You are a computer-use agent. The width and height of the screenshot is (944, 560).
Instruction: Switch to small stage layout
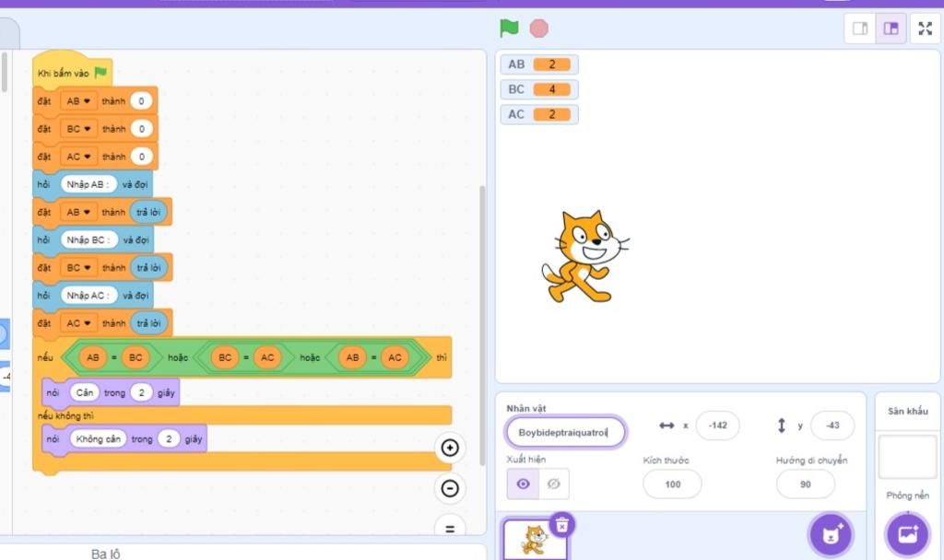pos(860,29)
